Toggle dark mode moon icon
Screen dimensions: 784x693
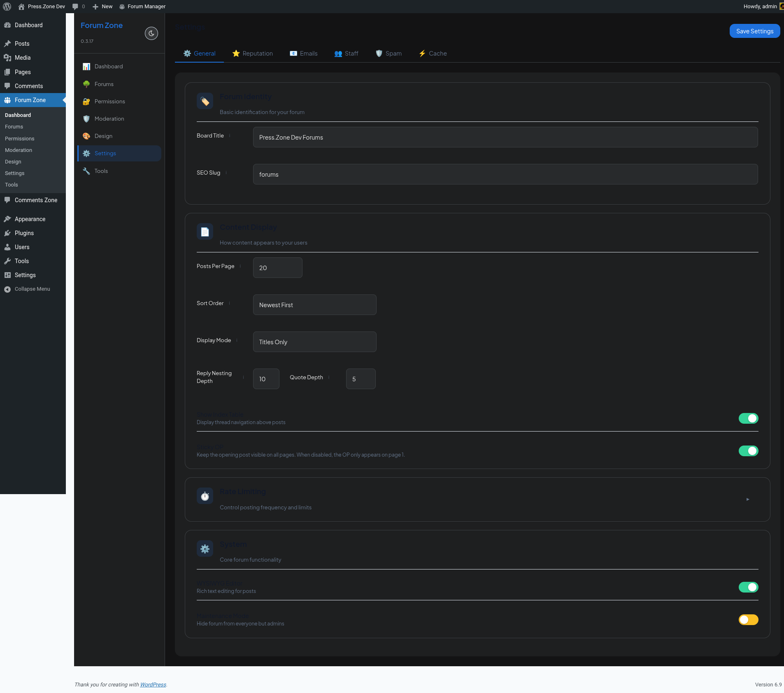tap(151, 33)
